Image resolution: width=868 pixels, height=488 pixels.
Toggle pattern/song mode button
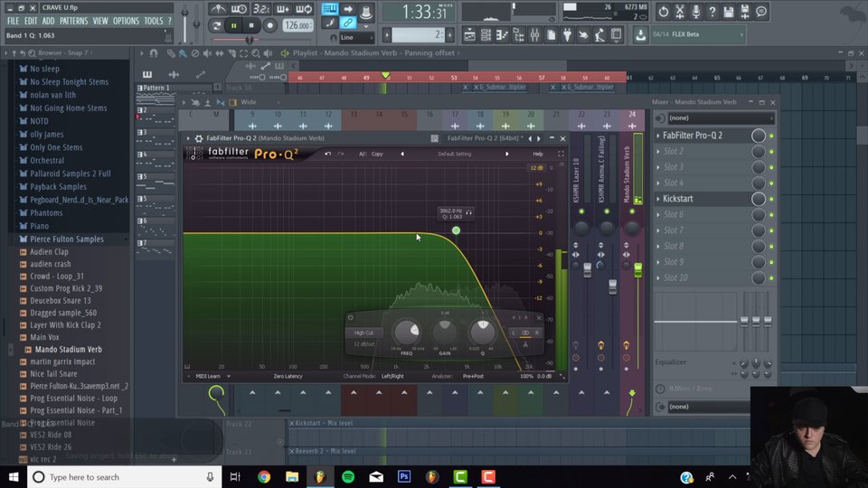pos(216,25)
